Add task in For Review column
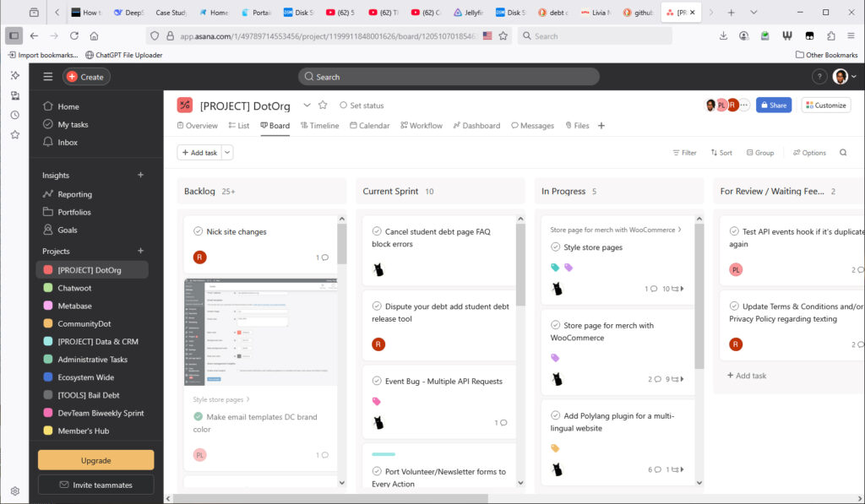The height and width of the screenshot is (504, 865). (x=747, y=376)
